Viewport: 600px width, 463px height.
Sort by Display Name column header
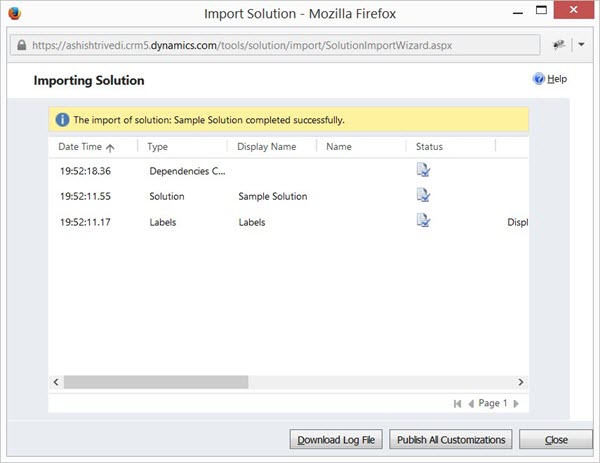267,146
